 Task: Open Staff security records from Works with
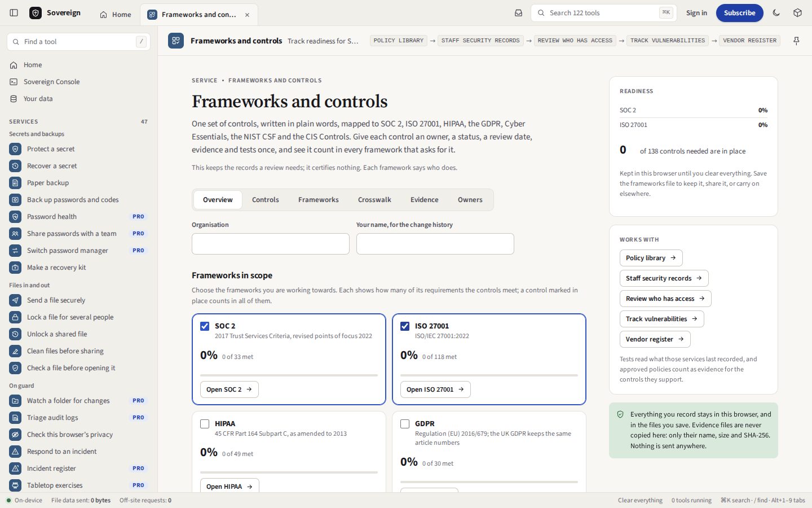[x=664, y=278]
